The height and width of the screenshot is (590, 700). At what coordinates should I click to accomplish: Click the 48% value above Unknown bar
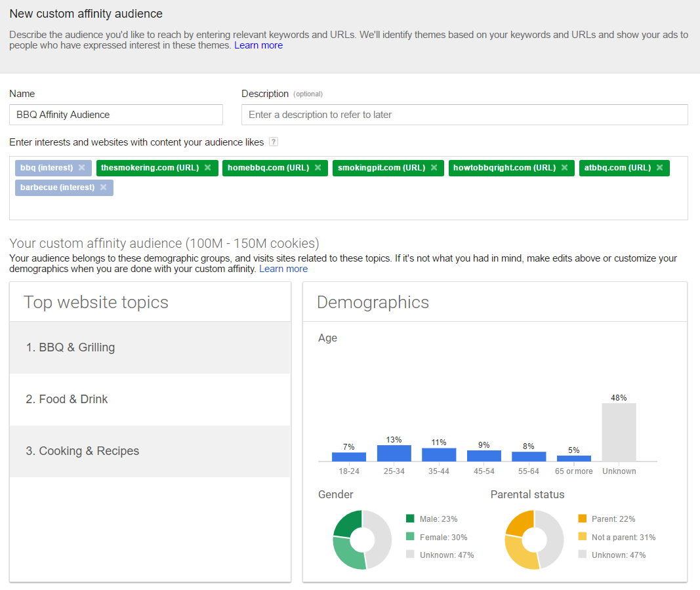click(619, 398)
